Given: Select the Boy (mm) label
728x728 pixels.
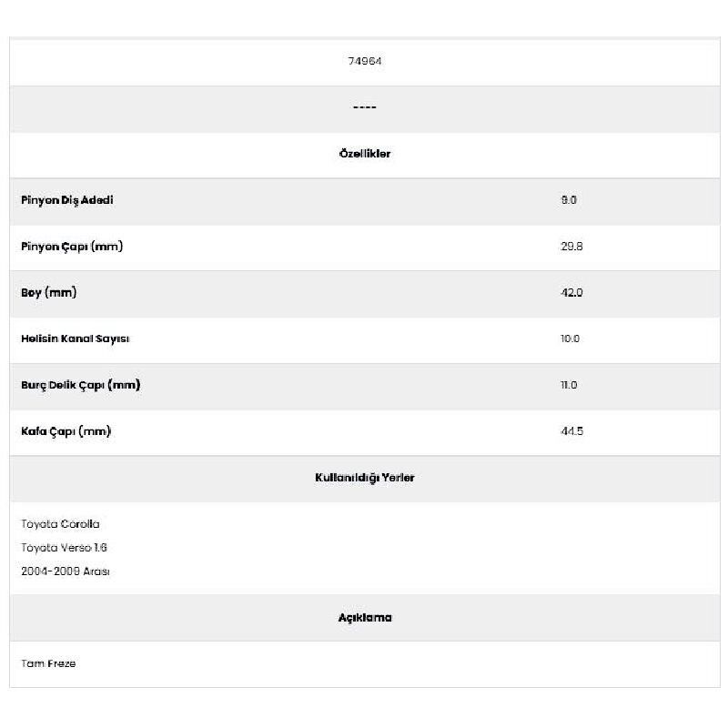Looking at the screenshot, I should (49, 293).
